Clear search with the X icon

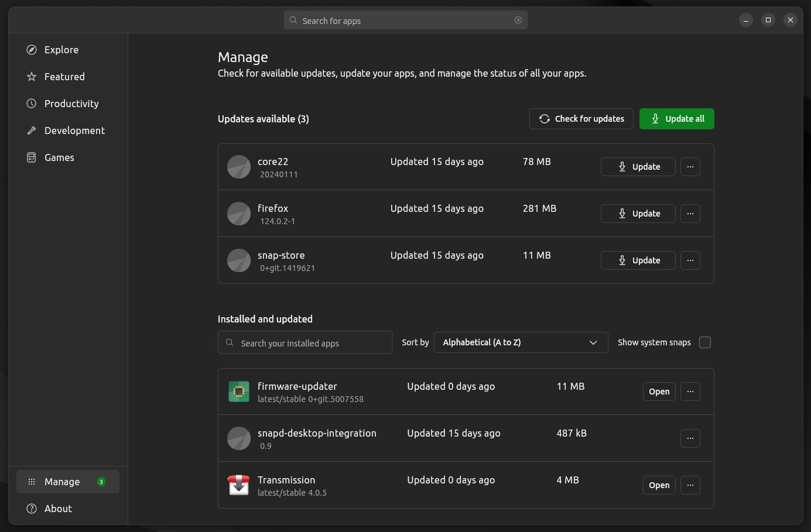[x=518, y=20]
